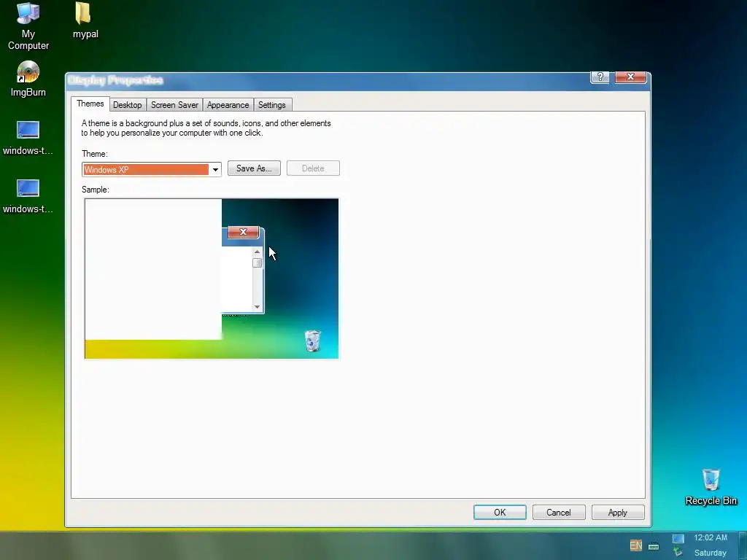This screenshot has height=560, width=747.
Task: Click the Apply button
Action: pos(618,513)
